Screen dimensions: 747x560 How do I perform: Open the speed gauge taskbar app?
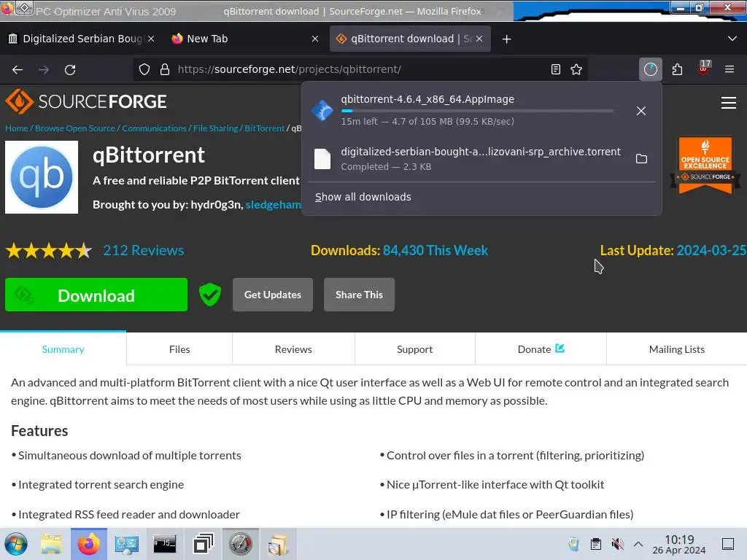pos(241,544)
